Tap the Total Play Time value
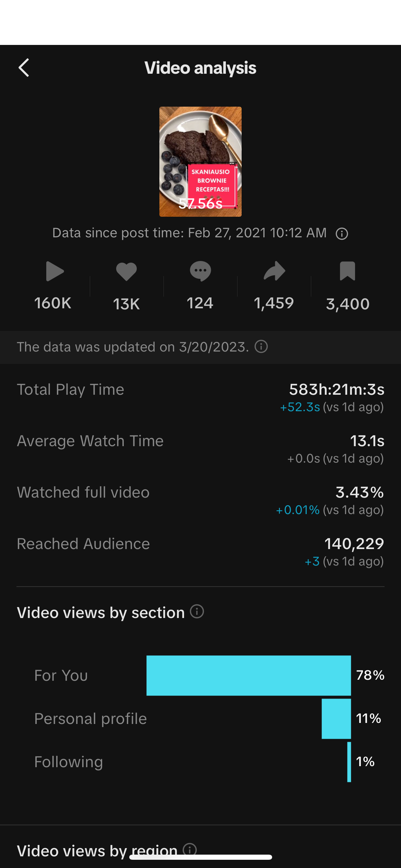Image resolution: width=401 pixels, height=868 pixels. [x=337, y=390]
